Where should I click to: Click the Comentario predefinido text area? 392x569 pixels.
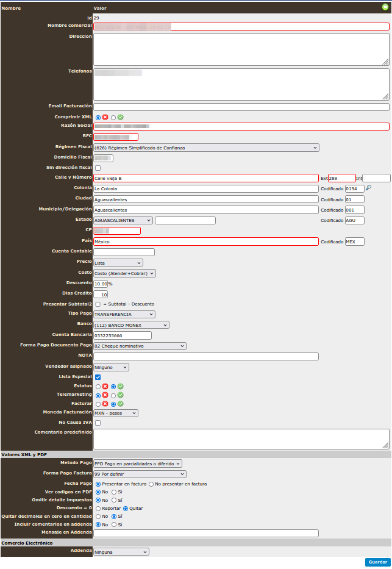(241, 439)
